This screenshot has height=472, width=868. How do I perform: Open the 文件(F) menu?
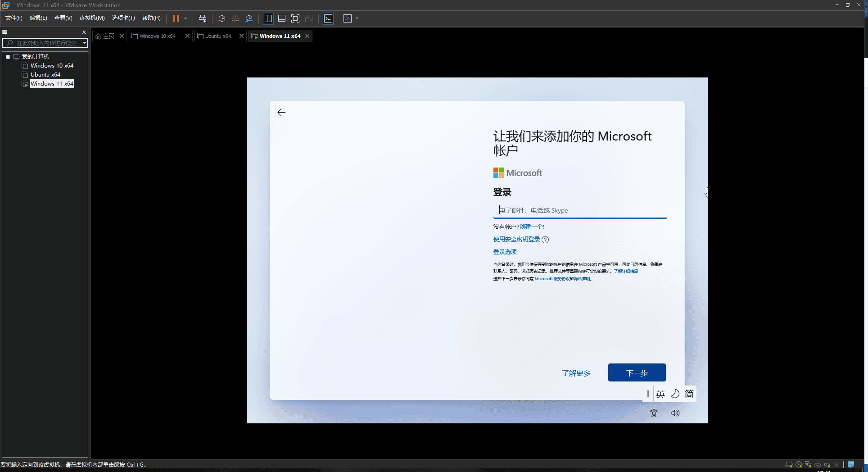(14, 18)
